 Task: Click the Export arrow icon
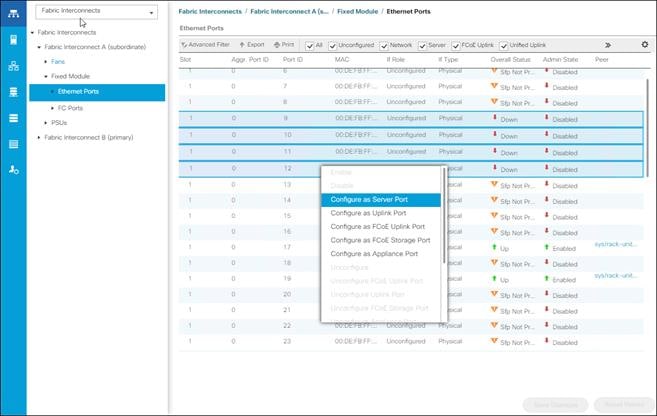click(242, 44)
